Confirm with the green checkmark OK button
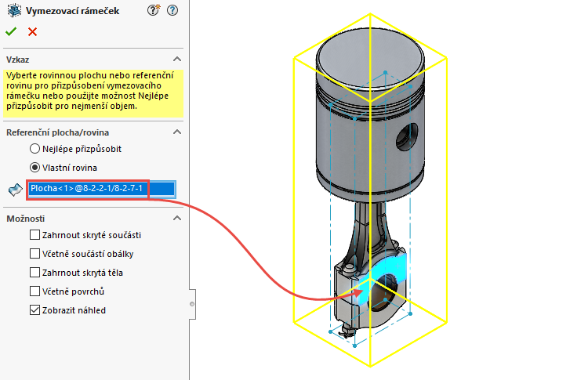 click(x=11, y=32)
